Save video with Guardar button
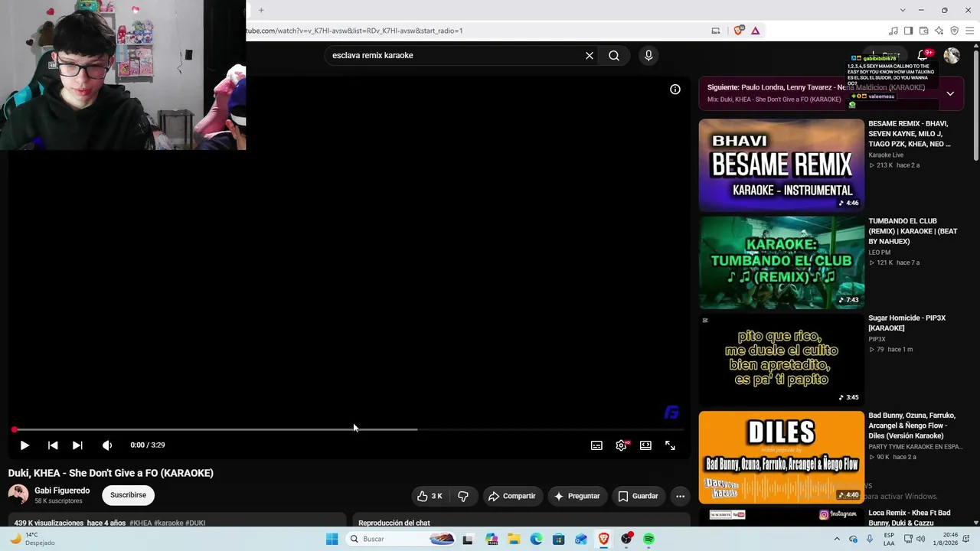The height and width of the screenshot is (551, 980). pyautogui.click(x=638, y=496)
